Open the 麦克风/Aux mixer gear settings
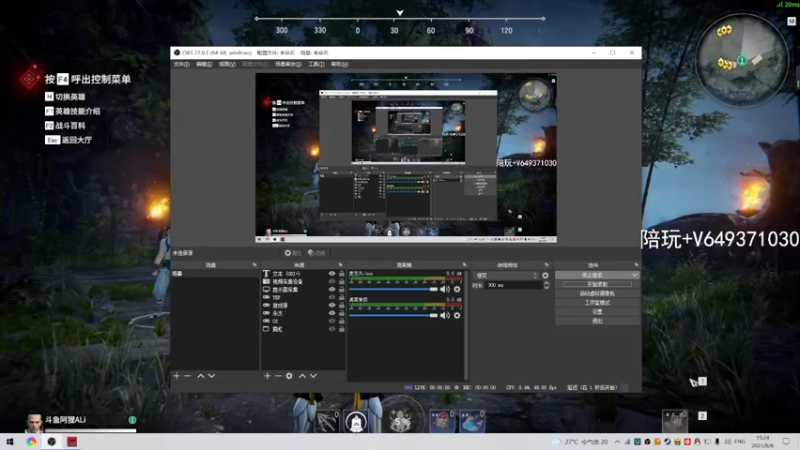The image size is (800, 450). coord(457,289)
